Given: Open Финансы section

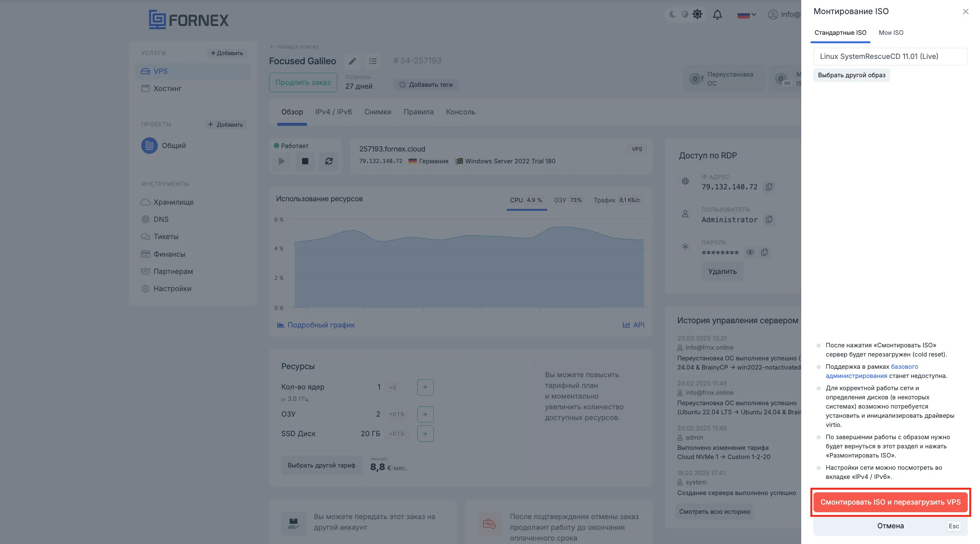Looking at the screenshot, I should 163,254.
